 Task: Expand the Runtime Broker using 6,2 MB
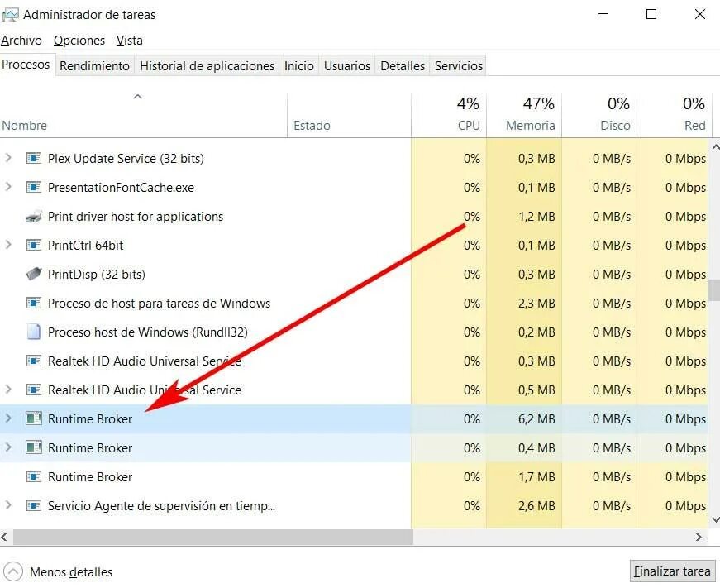[x=8, y=418]
